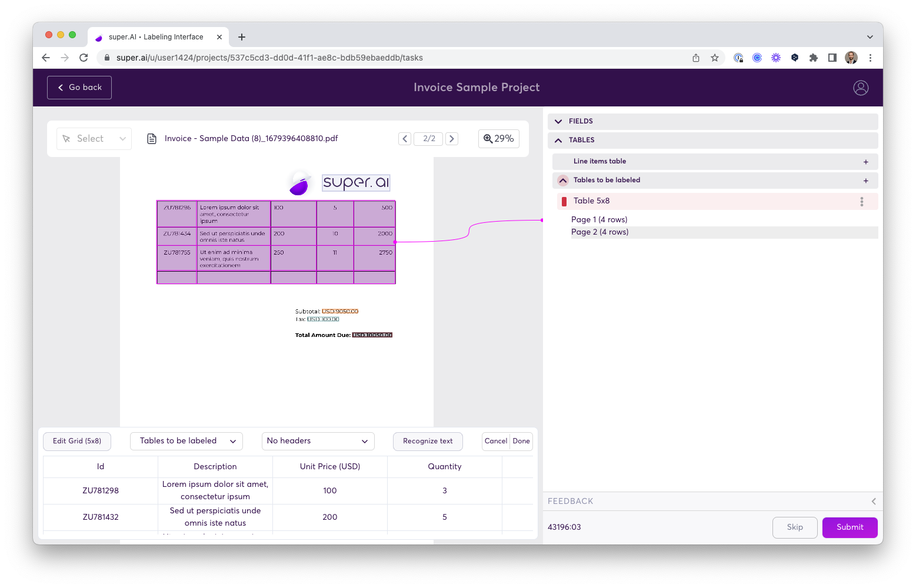Click the browser forward arrow

(x=65, y=58)
